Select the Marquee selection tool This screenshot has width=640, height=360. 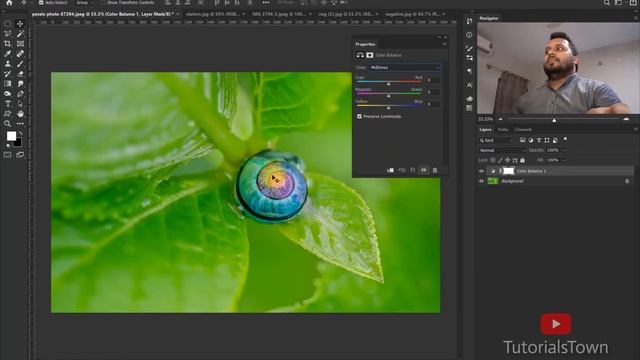[x=7, y=24]
